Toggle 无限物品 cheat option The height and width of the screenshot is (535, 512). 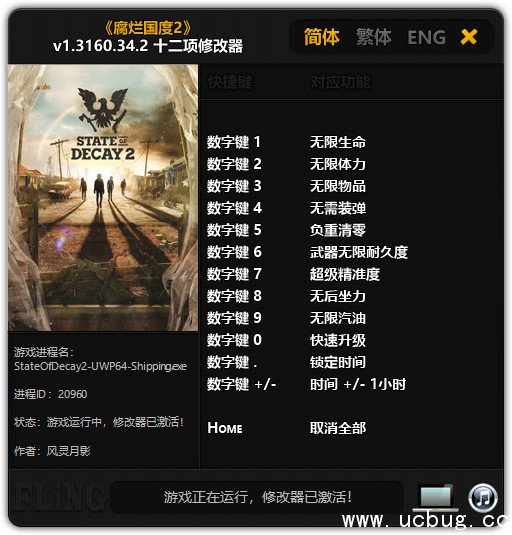point(338,186)
